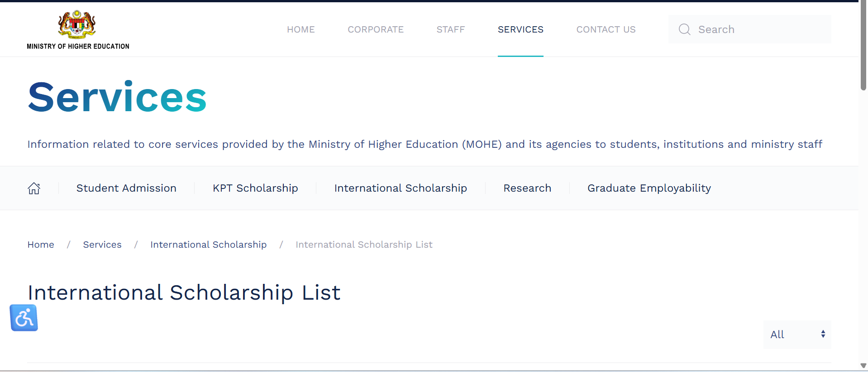
Task: Click the International Scholarship breadcrumb link
Action: pos(208,245)
